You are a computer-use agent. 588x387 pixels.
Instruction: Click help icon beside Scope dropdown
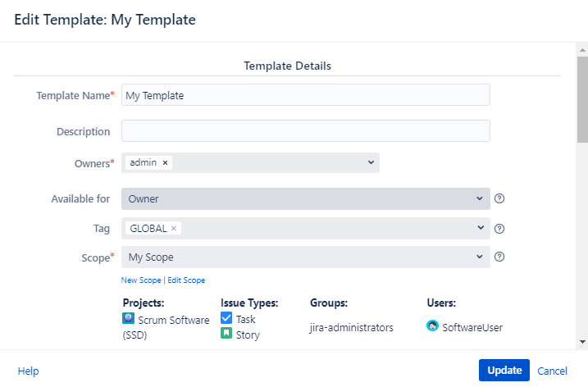pyautogui.click(x=499, y=257)
